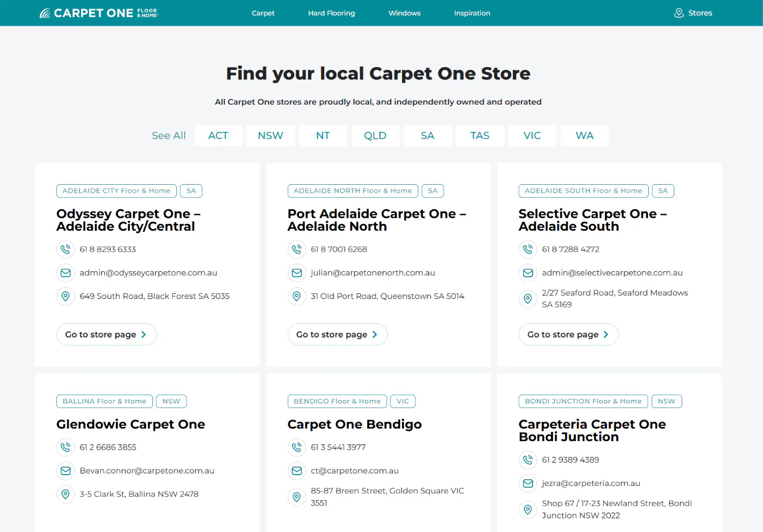Click map pin icon beside 31 Old Port Road
This screenshot has height=532, width=763.
click(x=297, y=296)
